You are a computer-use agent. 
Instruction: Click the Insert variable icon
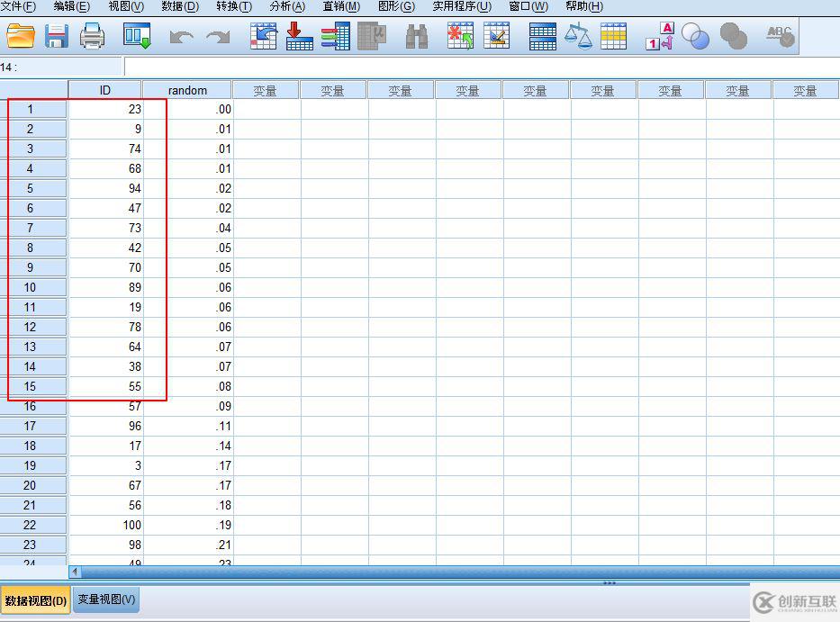click(497, 36)
